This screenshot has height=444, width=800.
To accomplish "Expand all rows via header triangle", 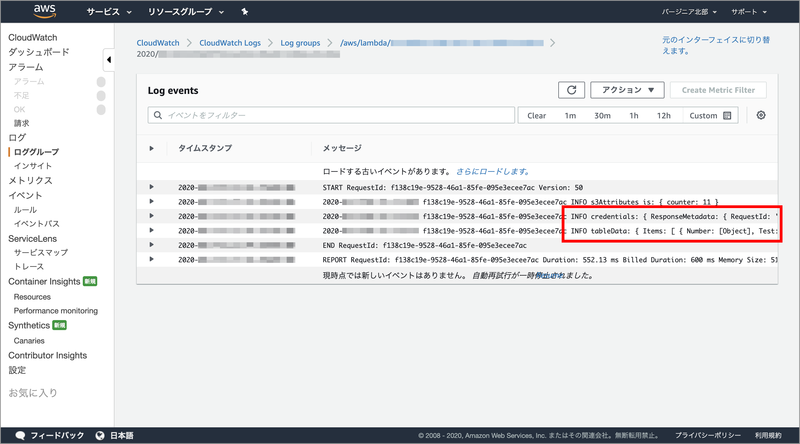I will [x=152, y=148].
